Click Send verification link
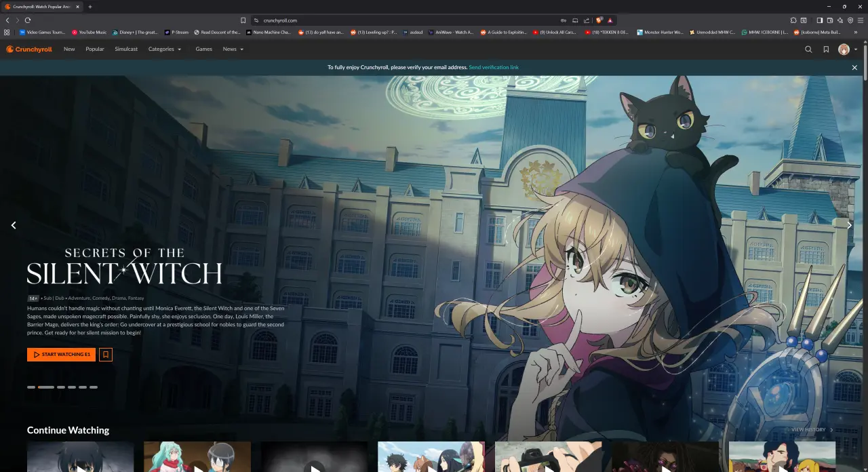 [494, 67]
